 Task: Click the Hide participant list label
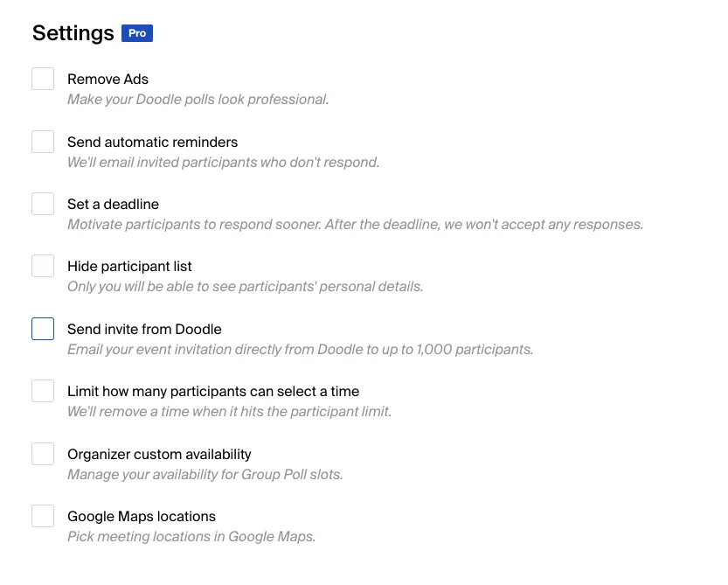(129, 266)
